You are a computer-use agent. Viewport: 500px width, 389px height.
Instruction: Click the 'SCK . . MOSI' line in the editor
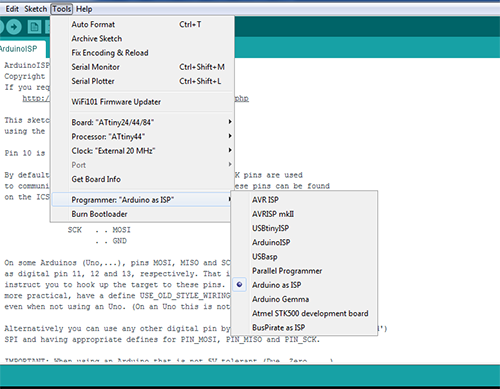coord(99,230)
